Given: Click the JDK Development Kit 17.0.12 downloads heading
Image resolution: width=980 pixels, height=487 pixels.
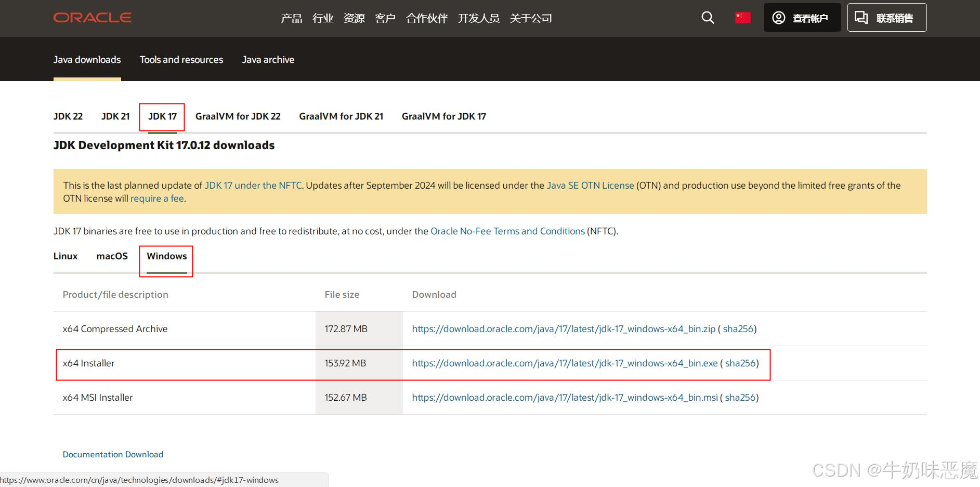Looking at the screenshot, I should click(164, 145).
